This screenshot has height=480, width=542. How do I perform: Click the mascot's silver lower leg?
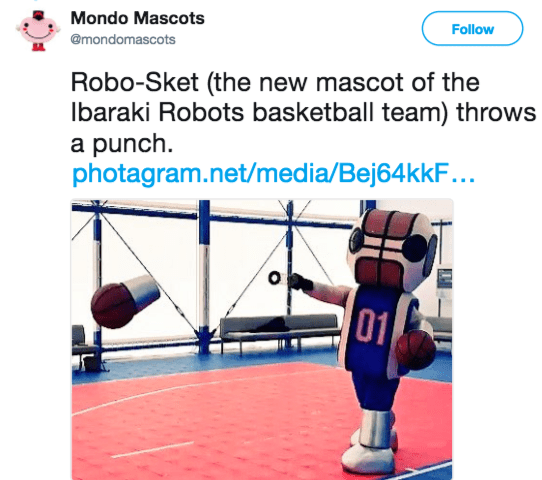point(375,429)
